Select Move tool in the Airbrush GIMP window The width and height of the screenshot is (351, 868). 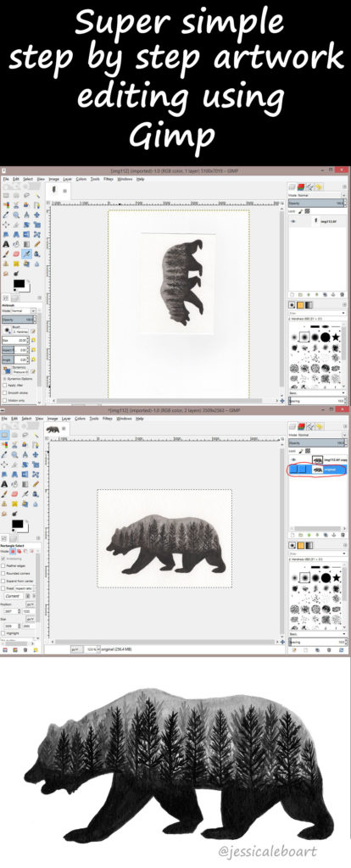37,214
